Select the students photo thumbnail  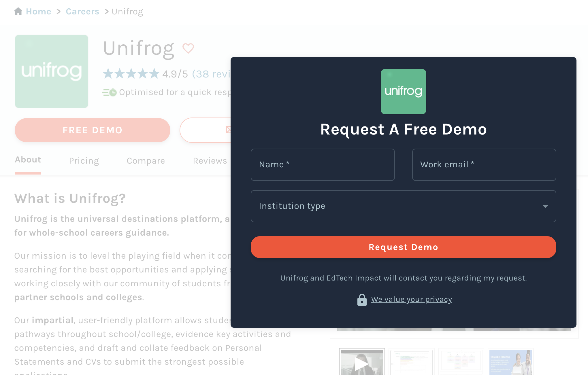coord(510,362)
